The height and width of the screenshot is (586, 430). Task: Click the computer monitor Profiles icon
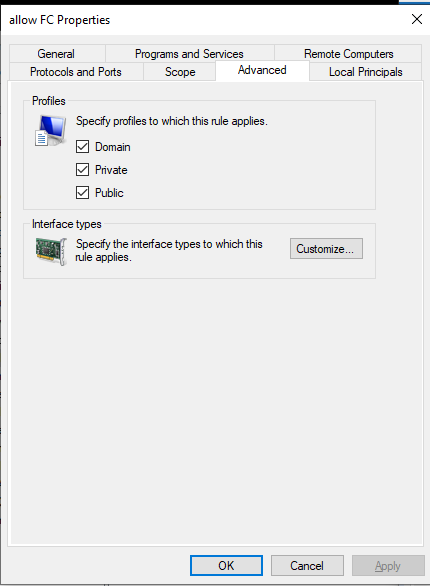tap(50, 130)
